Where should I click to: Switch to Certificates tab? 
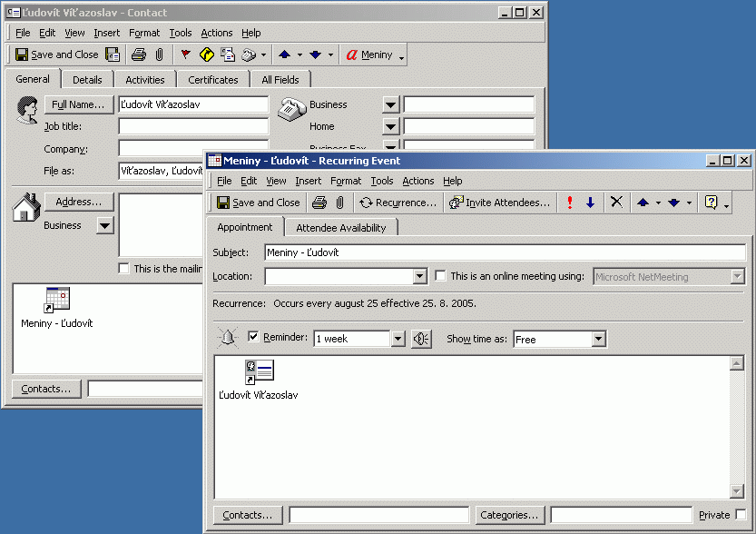tap(213, 80)
